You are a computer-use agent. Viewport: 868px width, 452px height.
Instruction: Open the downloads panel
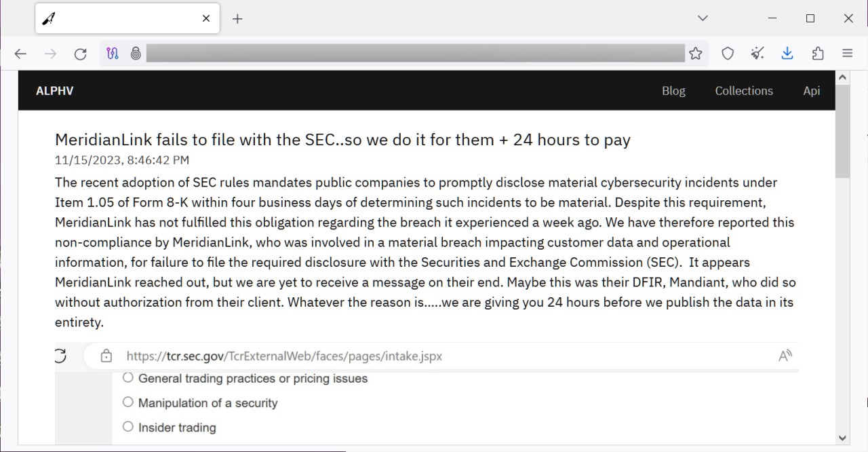pos(787,54)
